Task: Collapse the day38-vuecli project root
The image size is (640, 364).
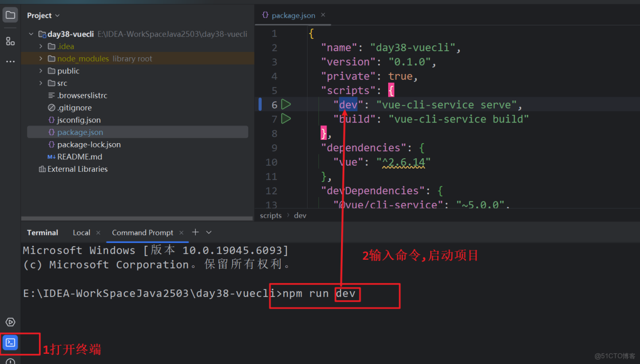Action: (x=31, y=33)
